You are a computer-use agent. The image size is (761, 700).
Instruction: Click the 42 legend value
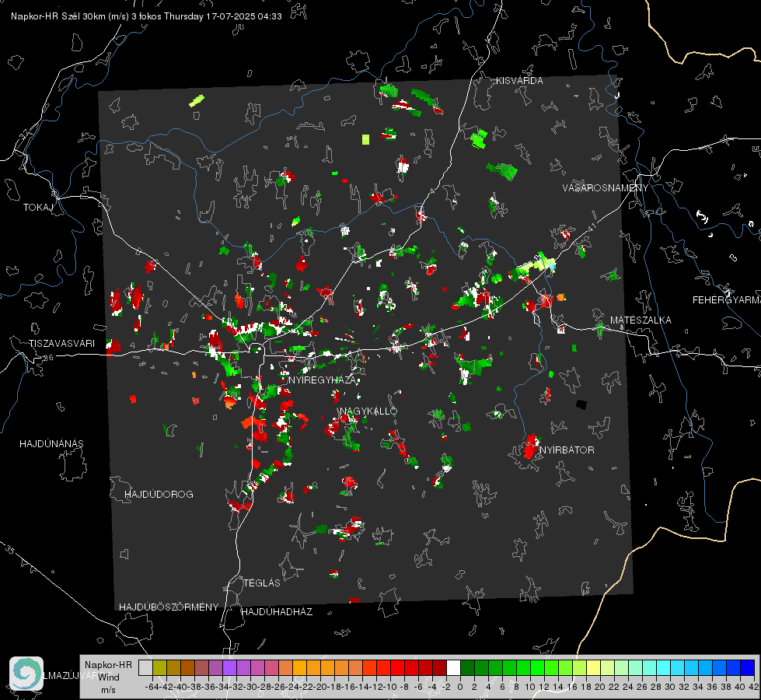pos(753,687)
